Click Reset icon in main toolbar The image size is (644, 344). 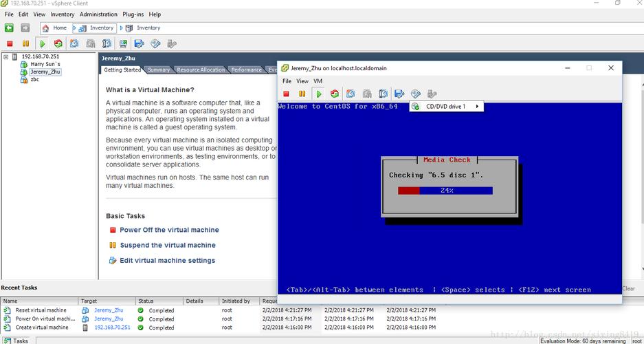pyautogui.click(x=58, y=43)
